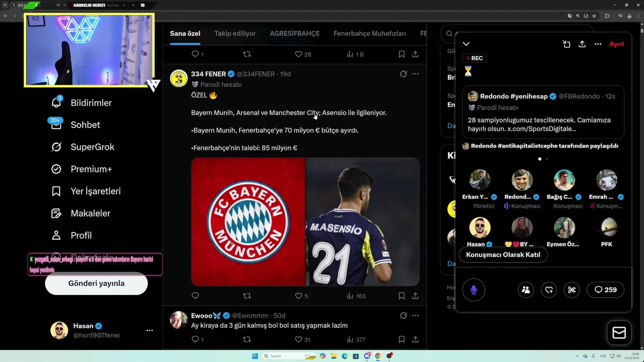The image size is (644, 362).
Task: Open Redondo #yenihesap shared post
Action: coord(543,112)
